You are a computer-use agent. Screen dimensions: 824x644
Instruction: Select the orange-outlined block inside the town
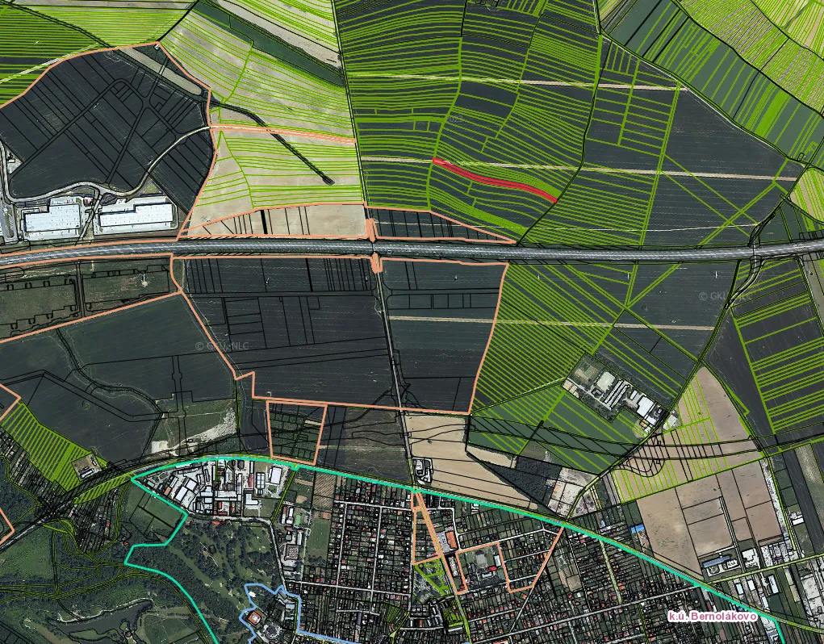[482, 567]
